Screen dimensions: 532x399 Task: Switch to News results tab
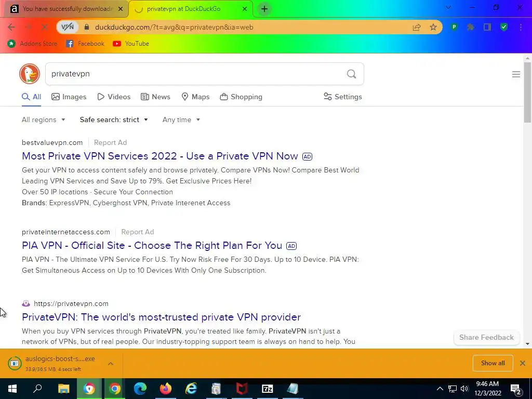click(x=155, y=97)
